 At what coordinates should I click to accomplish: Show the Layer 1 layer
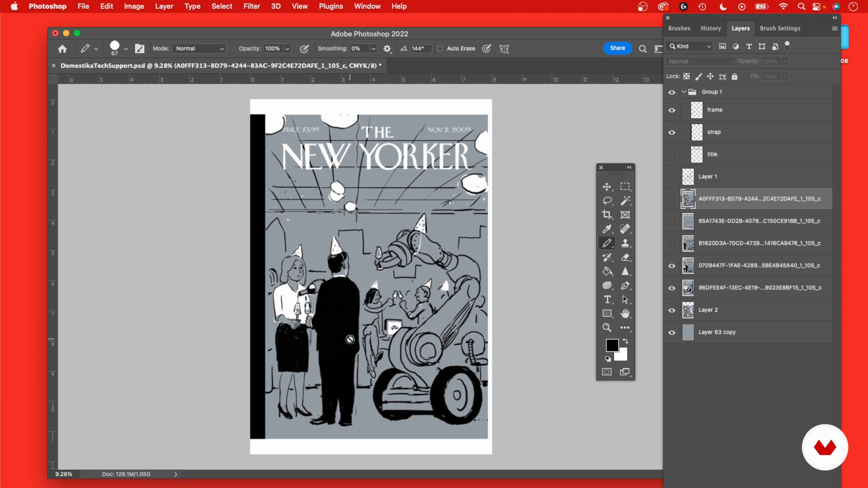tap(672, 177)
